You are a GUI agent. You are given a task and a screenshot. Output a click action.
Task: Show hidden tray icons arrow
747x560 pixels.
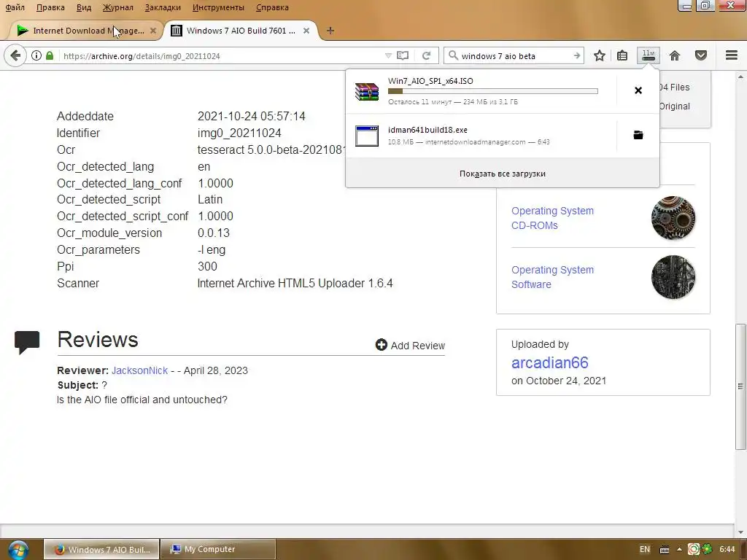pyautogui.click(x=679, y=549)
